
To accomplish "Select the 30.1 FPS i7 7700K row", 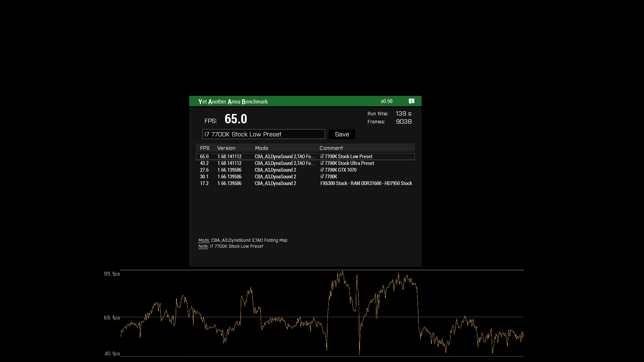I will [305, 177].
